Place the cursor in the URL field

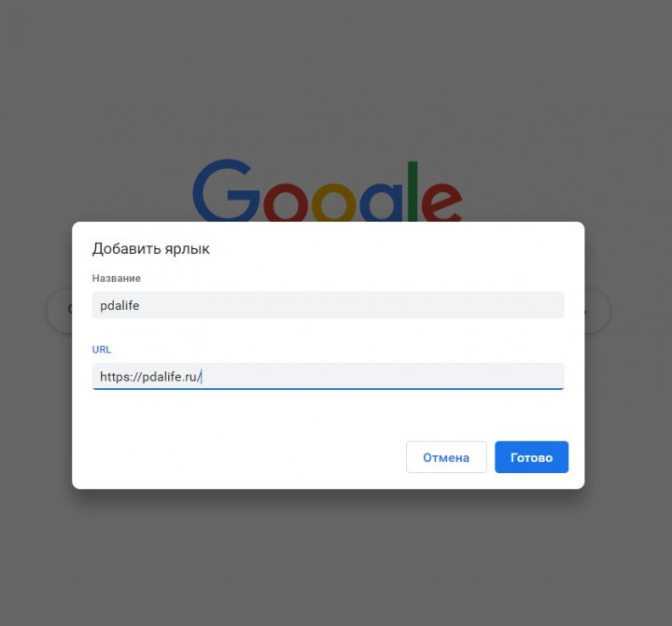328,376
